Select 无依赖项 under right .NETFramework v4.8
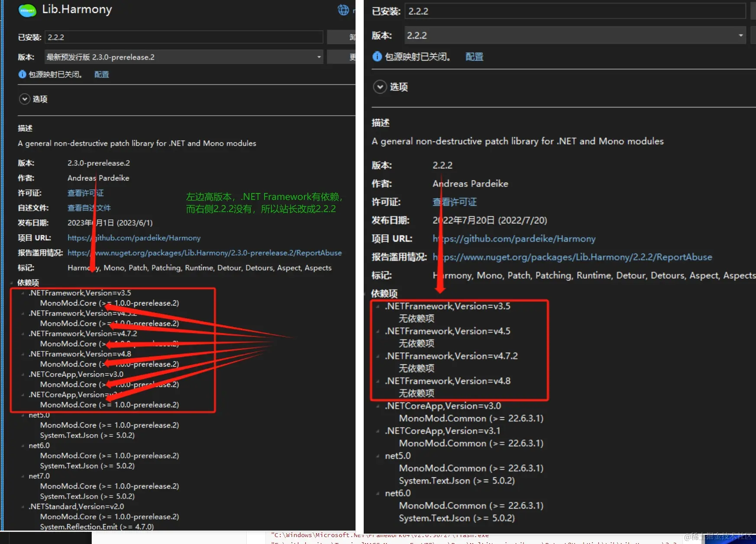The height and width of the screenshot is (544, 756). [417, 393]
